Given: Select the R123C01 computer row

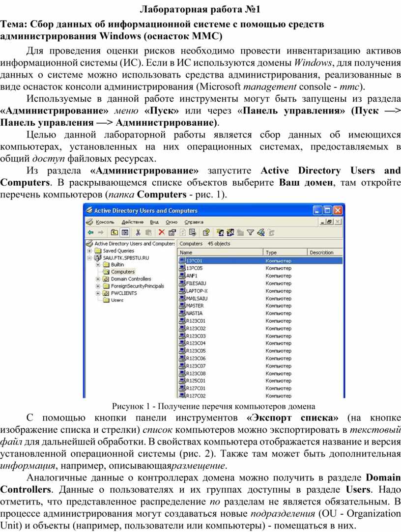Looking at the screenshot, I should coord(260,321).
